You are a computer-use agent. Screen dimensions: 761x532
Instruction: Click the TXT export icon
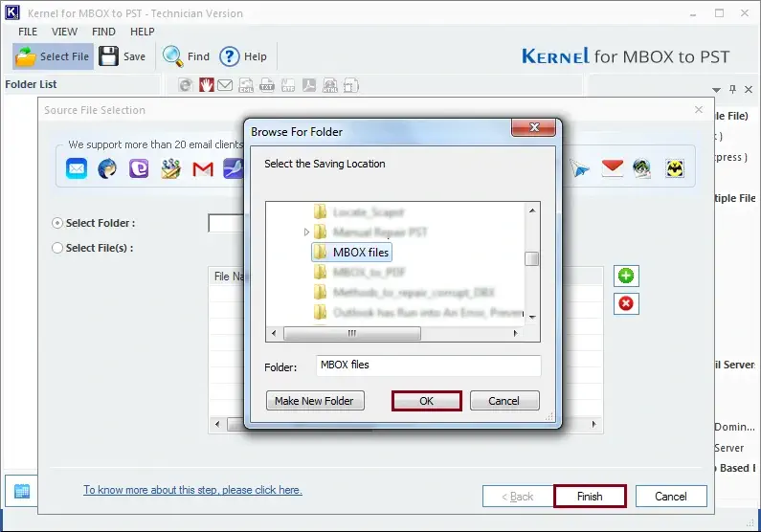tap(267, 85)
